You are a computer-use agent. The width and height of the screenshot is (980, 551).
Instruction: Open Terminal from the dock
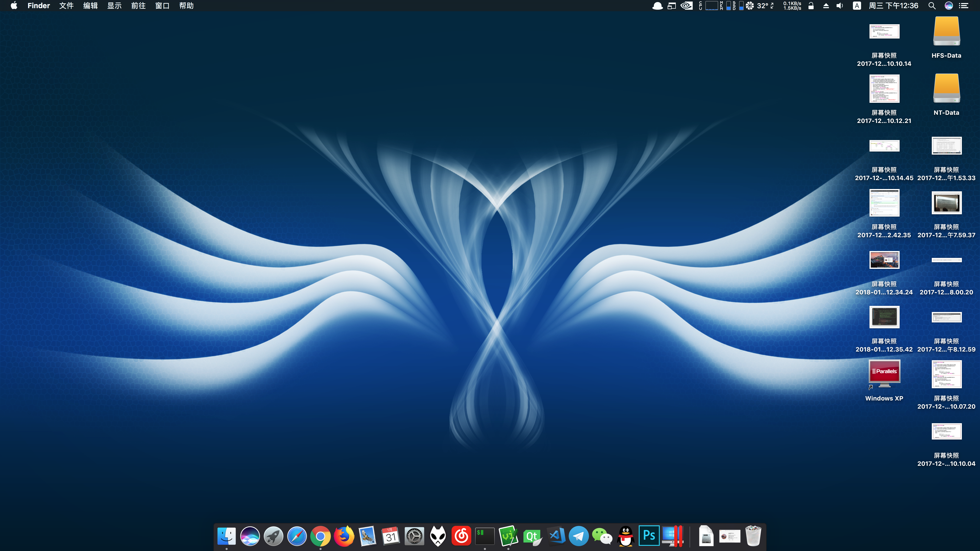(485, 536)
